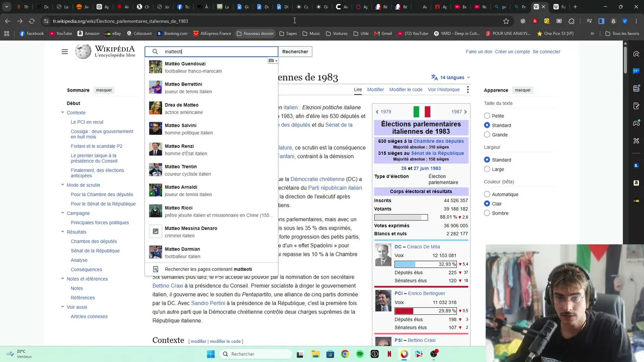Select Standard text size

click(487, 125)
